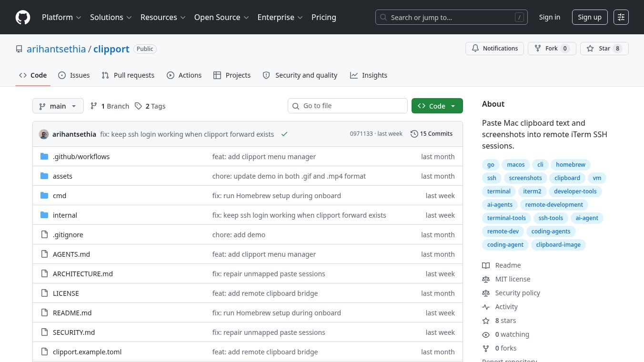Click arihantsethia's avatar in commit row
This screenshot has width=644, height=362.
[44, 134]
